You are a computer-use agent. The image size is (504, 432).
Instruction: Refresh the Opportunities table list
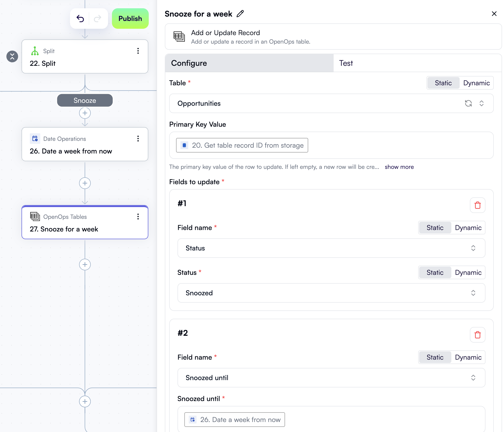click(469, 103)
